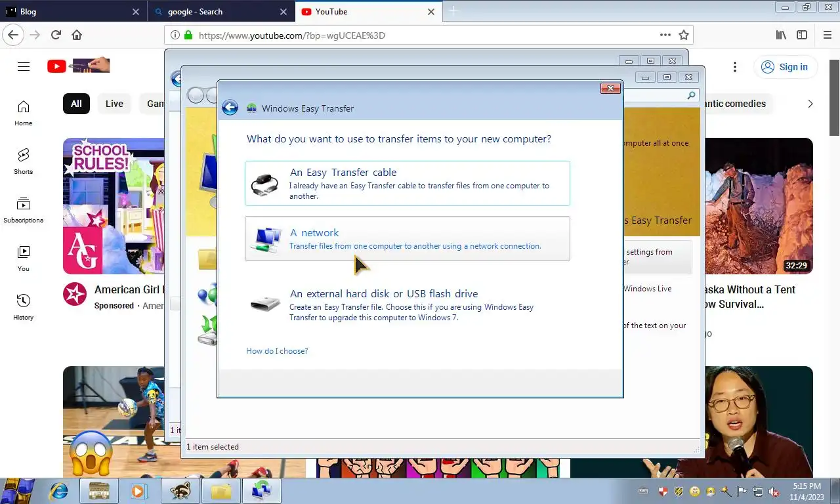Open Windows Media Player from the taskbar

pyautogui.click(x=138, y=491)
